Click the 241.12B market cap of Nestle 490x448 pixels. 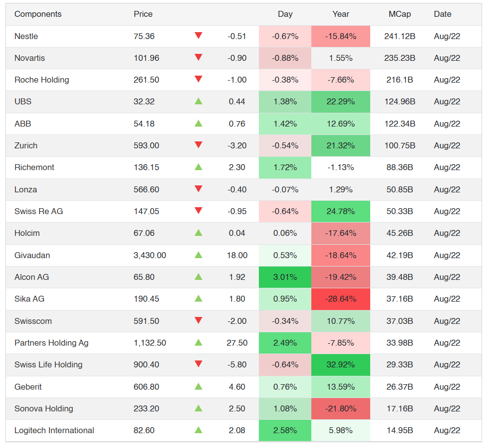coord(400,36)
